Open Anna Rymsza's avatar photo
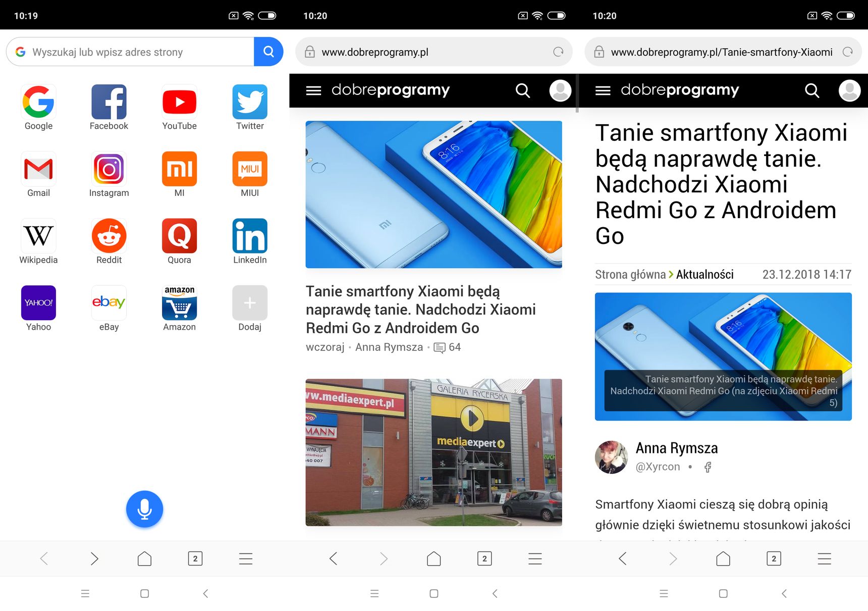Image resolution: width=868 pixels, height=611 pixels. [611, 457]
